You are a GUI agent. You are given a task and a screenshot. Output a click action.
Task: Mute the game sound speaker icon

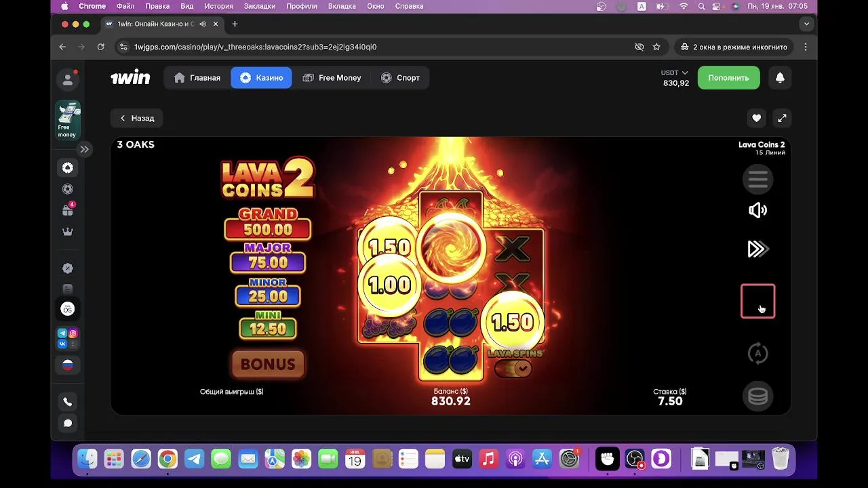pos(757,211)
